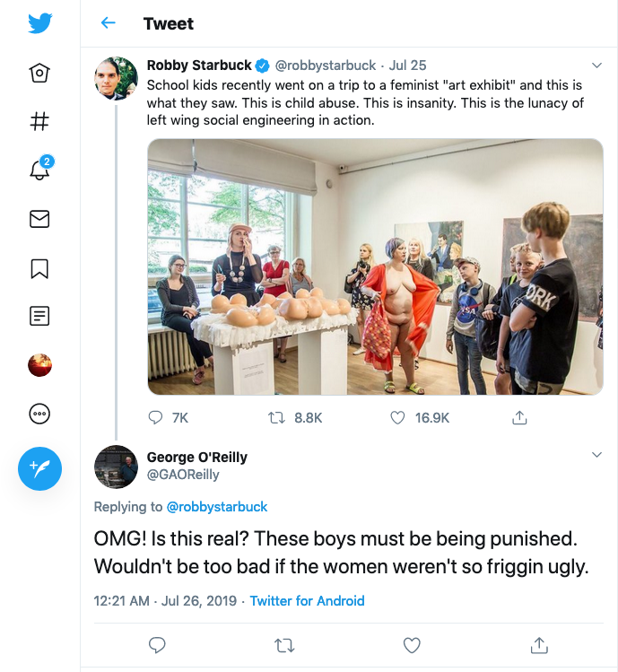Screen dimensions: 618x672
Task: Share George O'Reilly's reply
Action: [x=539, y=645]
